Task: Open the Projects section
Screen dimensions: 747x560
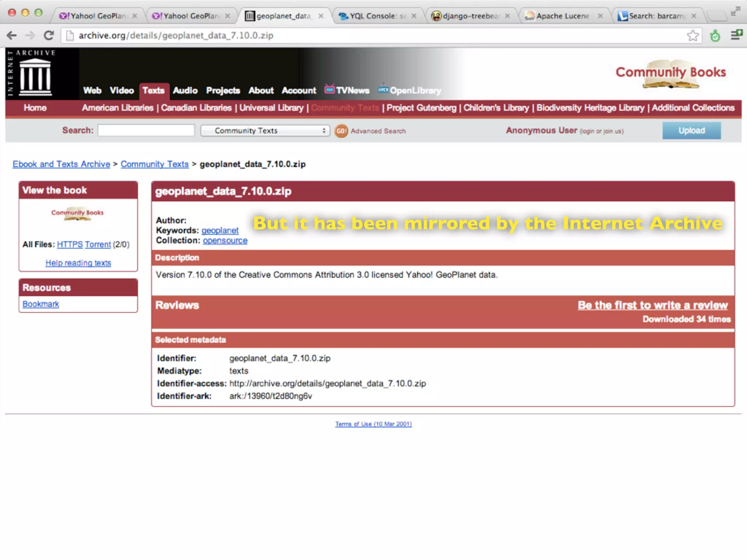Action: tap(223, 90)
